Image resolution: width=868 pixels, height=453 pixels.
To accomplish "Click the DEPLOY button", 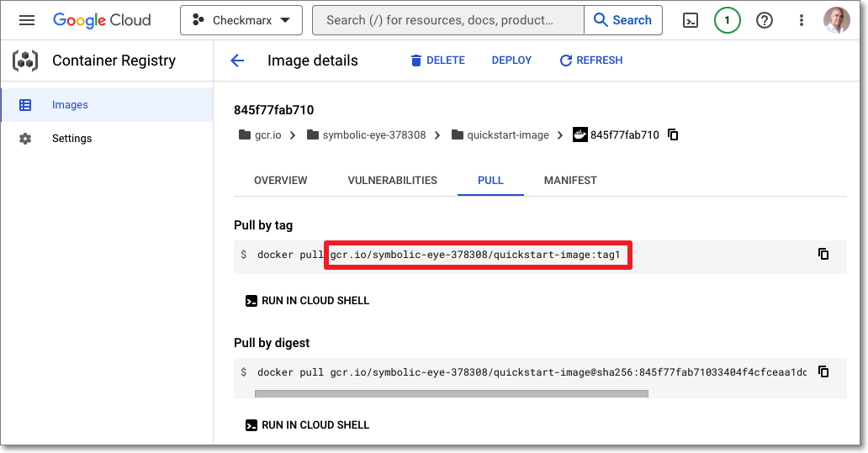I will coord(511,61).
